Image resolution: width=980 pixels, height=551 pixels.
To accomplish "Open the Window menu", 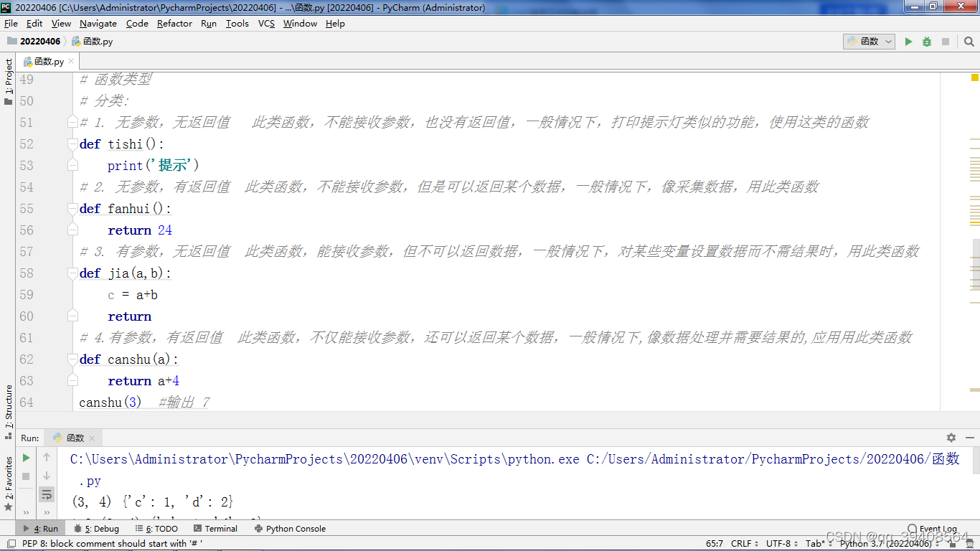I will tap(300, 24).
